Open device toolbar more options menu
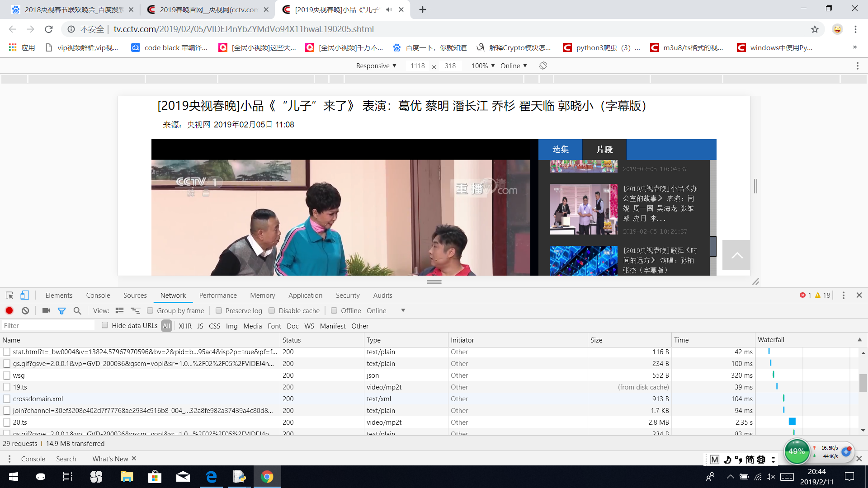The height and width of the screenshot is (488, 868). pos(858,66)
